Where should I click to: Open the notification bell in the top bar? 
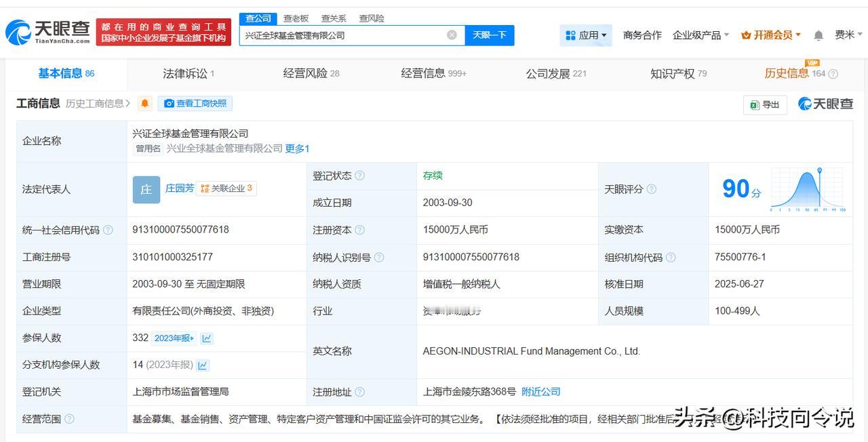[x=818, y=35]
